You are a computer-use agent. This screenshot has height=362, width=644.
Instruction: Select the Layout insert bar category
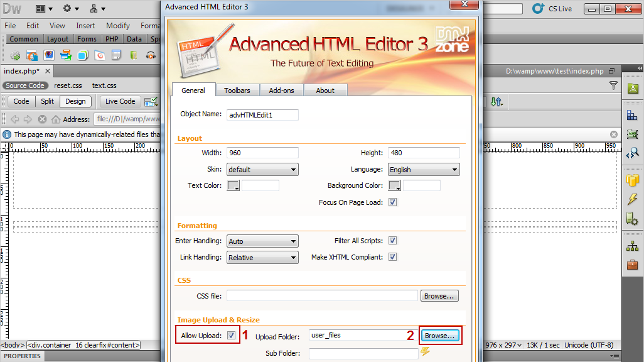(58, 39)
